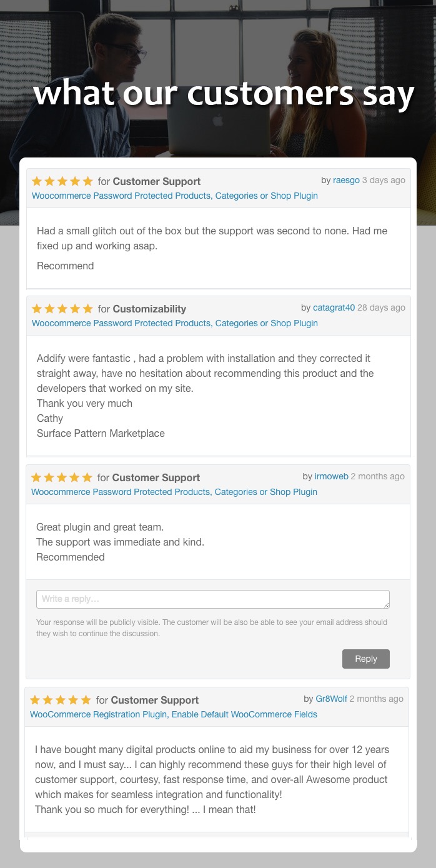Click the "Customizability" review category label
Image resolution: width=436 pixels, height=868 pixels.
pyautogui.click(x=149, y=309)
